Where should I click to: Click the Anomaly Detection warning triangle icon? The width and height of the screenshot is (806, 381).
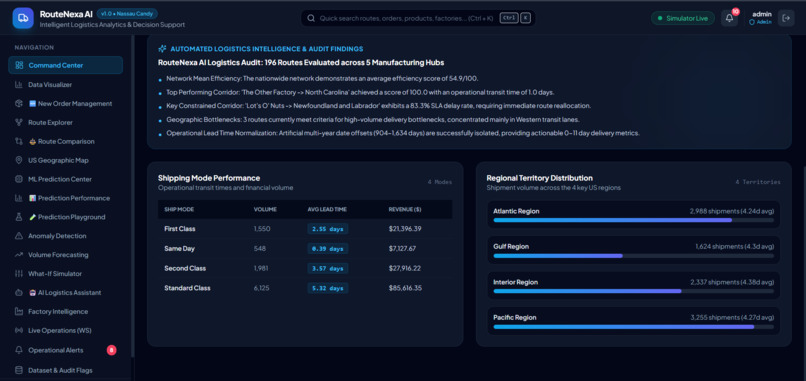click(19, 236)
